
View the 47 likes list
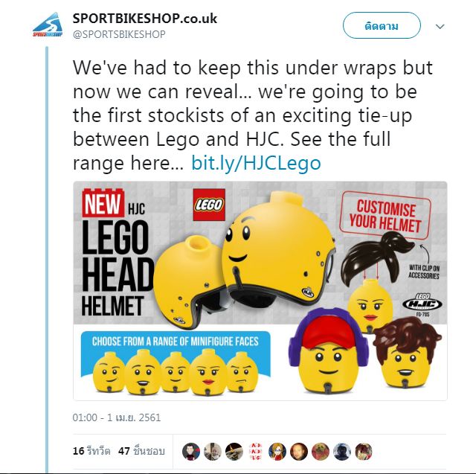[141, 451]
